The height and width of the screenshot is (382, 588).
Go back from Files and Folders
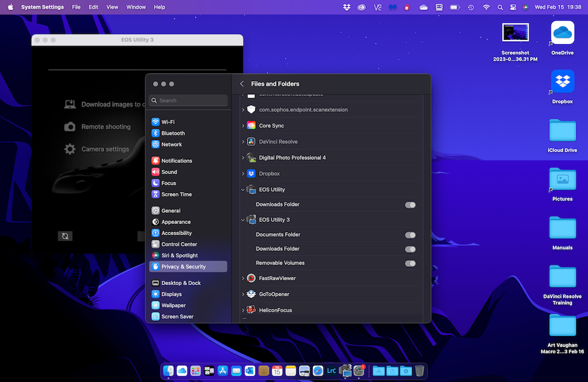[x=242, y=84]
